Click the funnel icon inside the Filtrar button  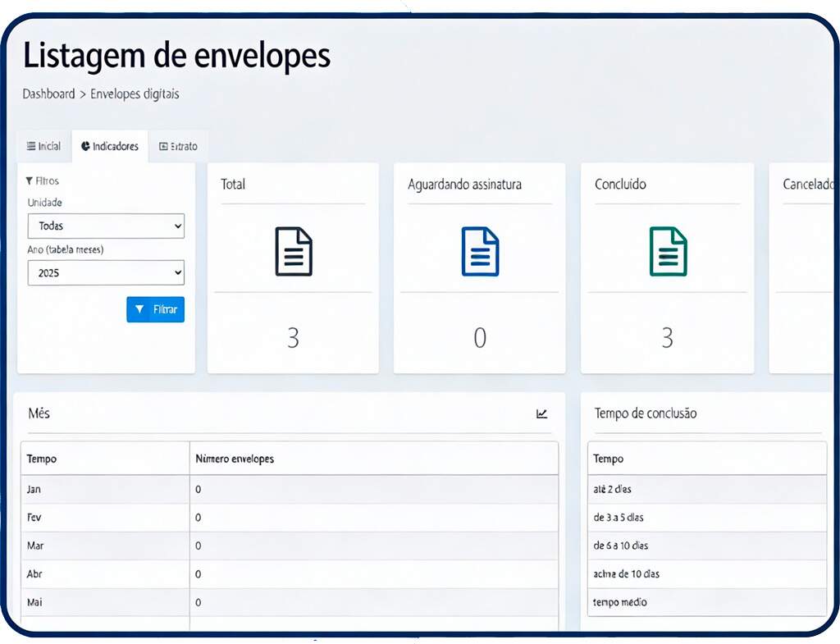pos(138,309)
